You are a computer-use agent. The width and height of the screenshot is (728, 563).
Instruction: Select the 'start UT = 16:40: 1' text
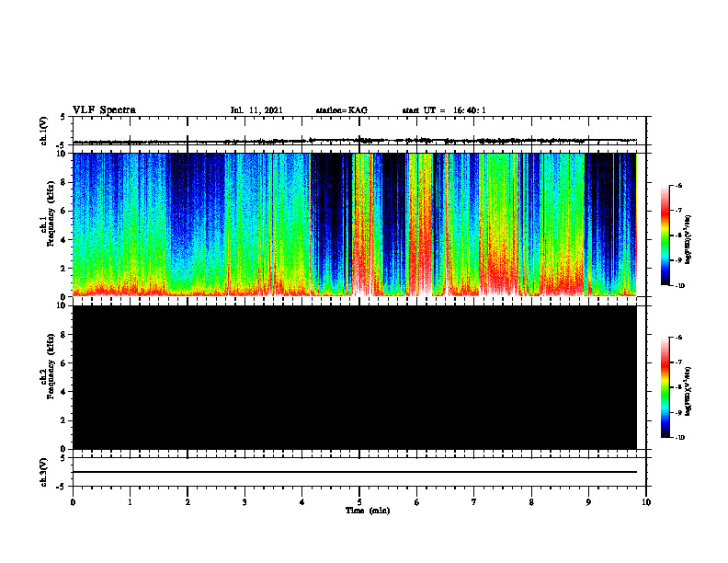pos(444,110)
